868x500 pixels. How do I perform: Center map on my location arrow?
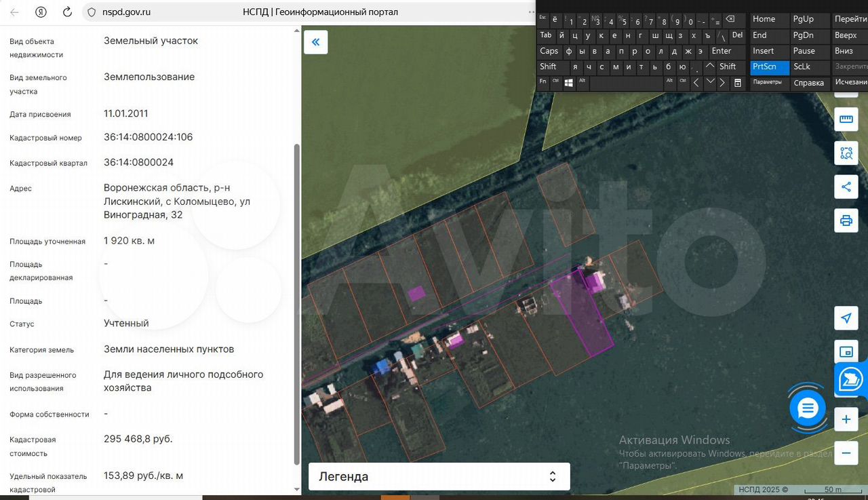tap(846, 318)
